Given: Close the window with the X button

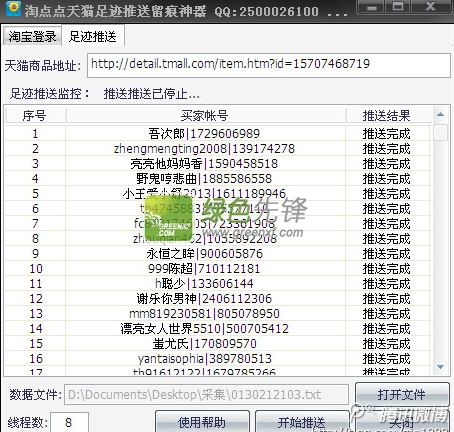Looking at the screenshot, I should click(430, 7).
